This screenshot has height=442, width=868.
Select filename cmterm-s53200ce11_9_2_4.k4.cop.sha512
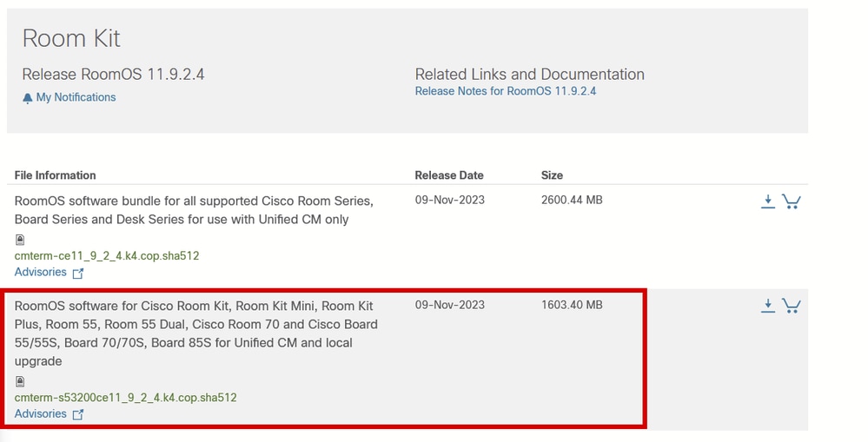point(126,397)
